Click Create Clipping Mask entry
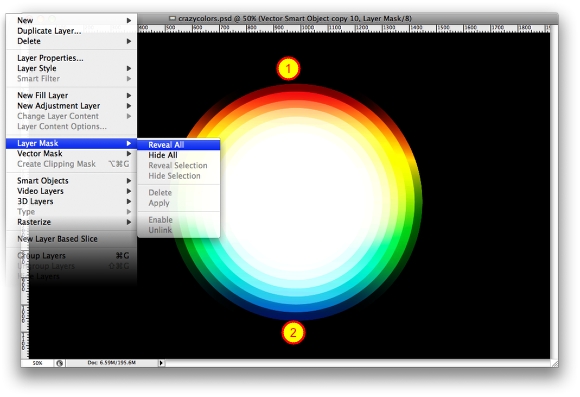 tap(71, 164)
